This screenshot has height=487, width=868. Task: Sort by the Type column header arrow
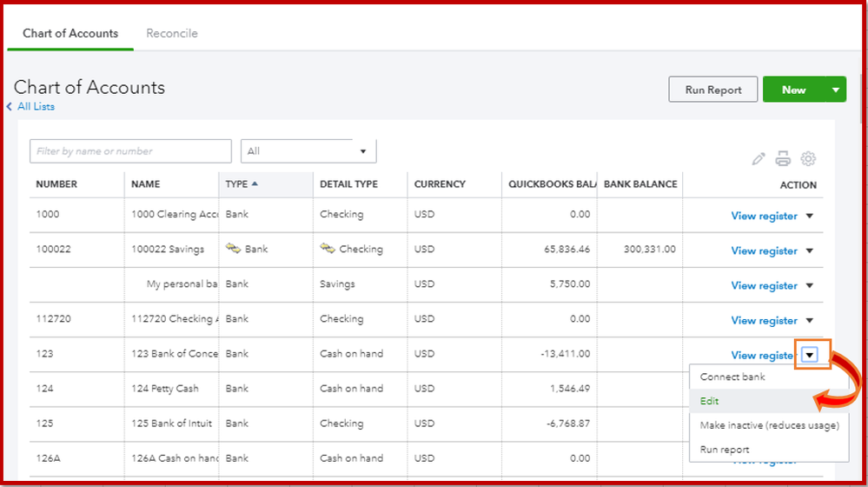click(x=255, y=183)
